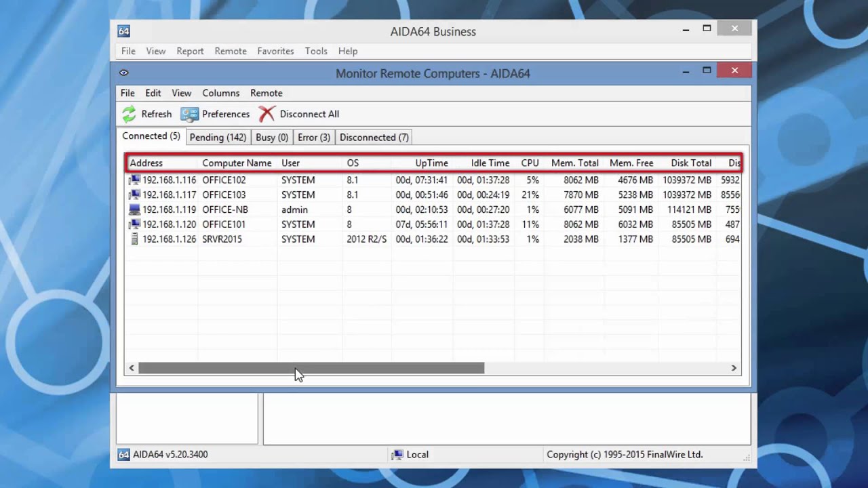868x488 pixels.
Task: Click disk total 114121 MB
Action: (689, 210)
